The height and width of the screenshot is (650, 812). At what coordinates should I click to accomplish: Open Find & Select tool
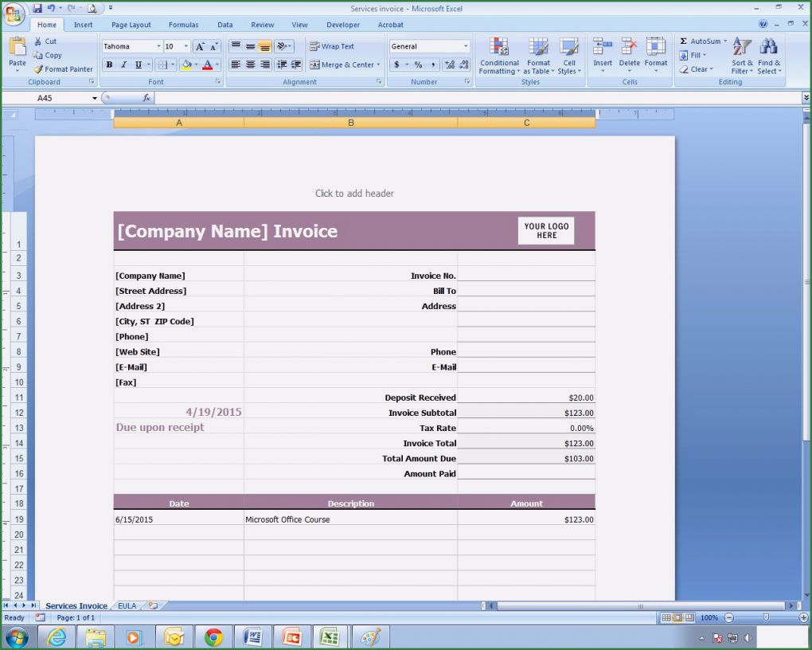pyautogui.click(x=769, y=56)
